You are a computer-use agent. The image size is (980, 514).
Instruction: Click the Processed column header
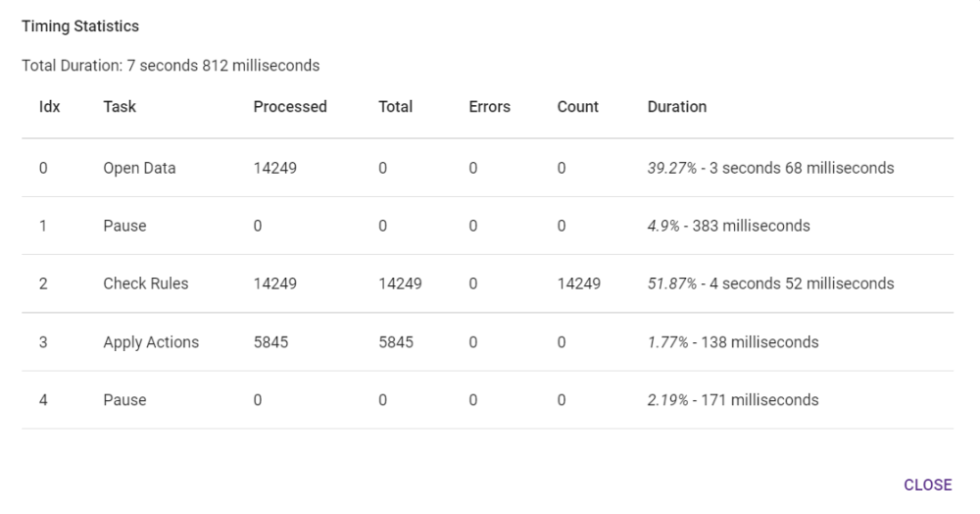(290, 107)
